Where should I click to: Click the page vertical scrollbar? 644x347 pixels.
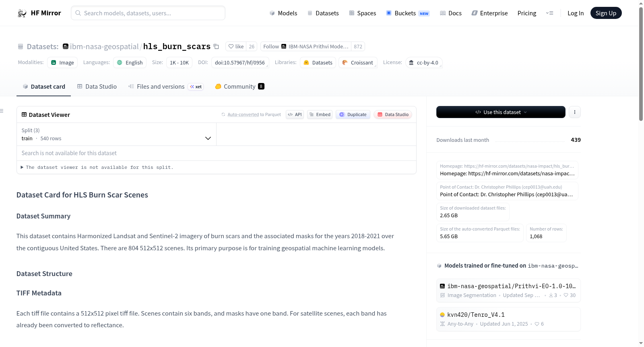tap(641, 64)
